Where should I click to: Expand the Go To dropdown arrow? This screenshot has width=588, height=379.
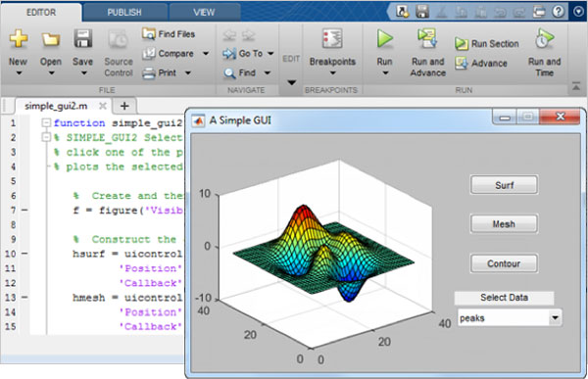tap(270, 54)
